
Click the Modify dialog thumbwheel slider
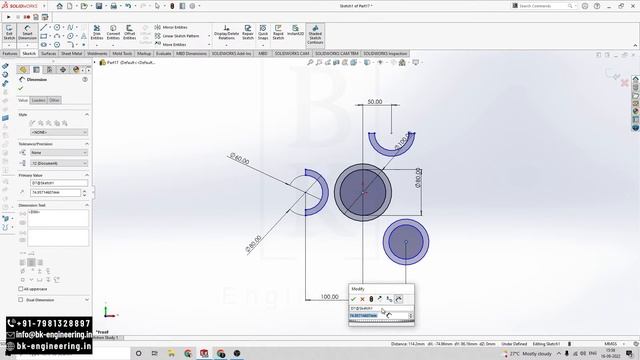[381, 322]
